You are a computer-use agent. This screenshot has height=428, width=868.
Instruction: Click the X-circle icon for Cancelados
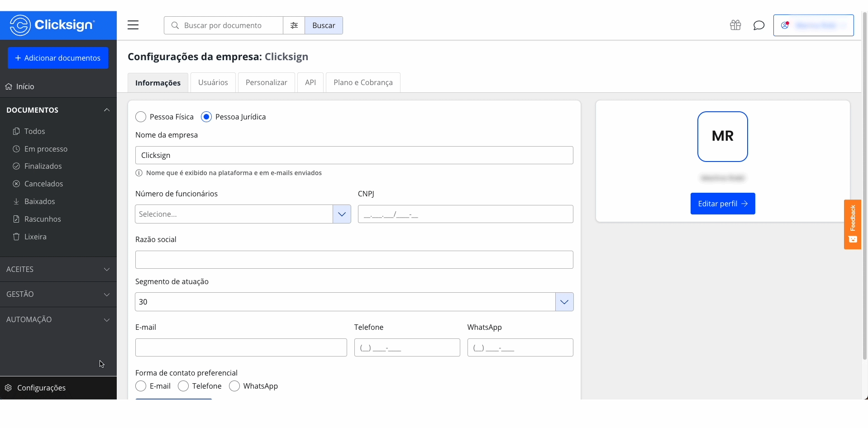16,184
